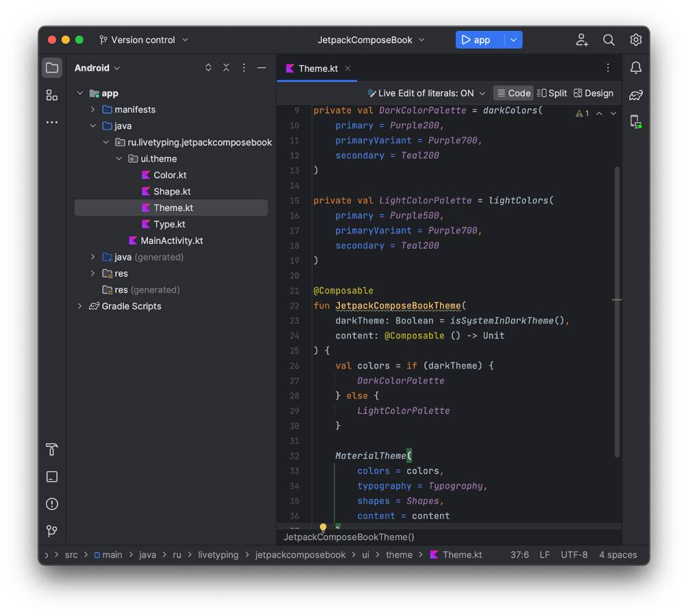Open the Version control menu
The image size is (688, 616).
click(x=144, y=40)
